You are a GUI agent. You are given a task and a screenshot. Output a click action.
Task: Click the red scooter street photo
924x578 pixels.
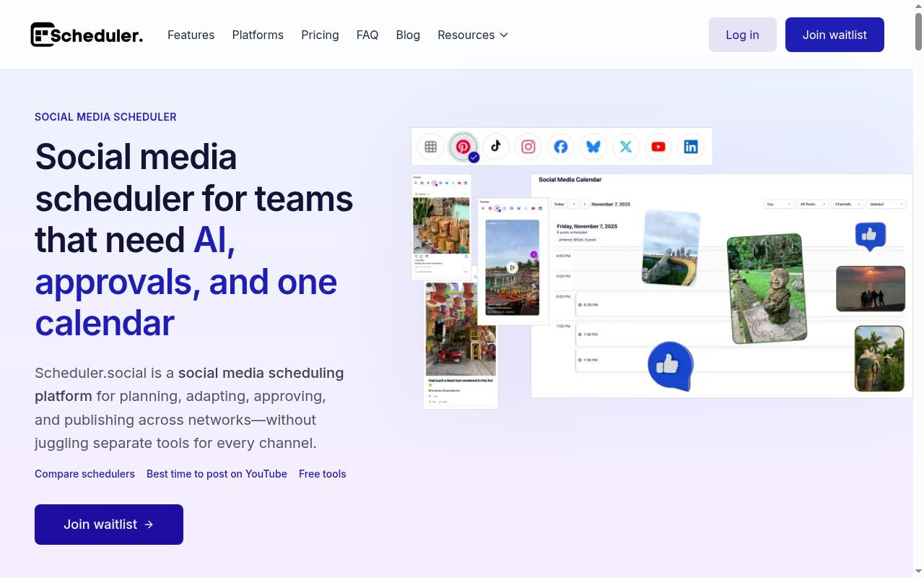click(x=461, y=329)
